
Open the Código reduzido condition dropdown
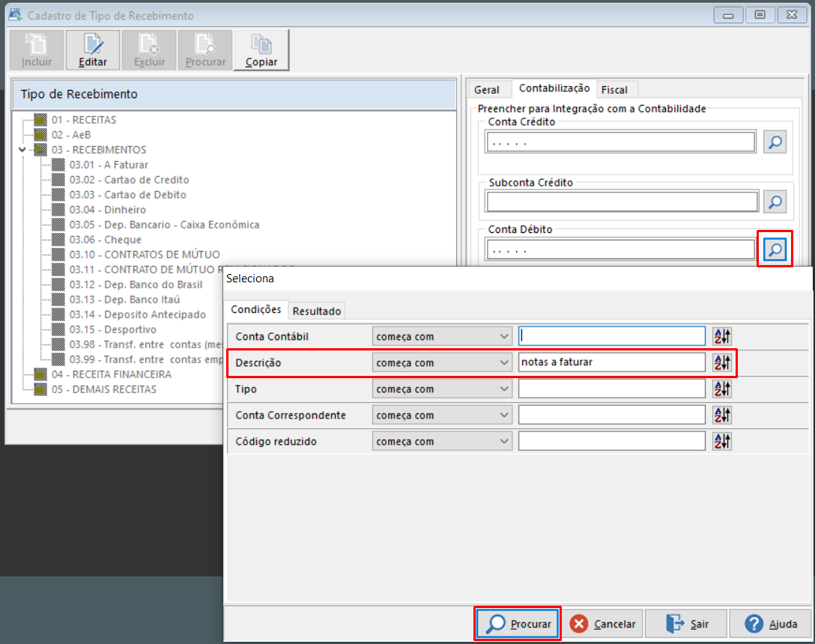pos(442,441)
